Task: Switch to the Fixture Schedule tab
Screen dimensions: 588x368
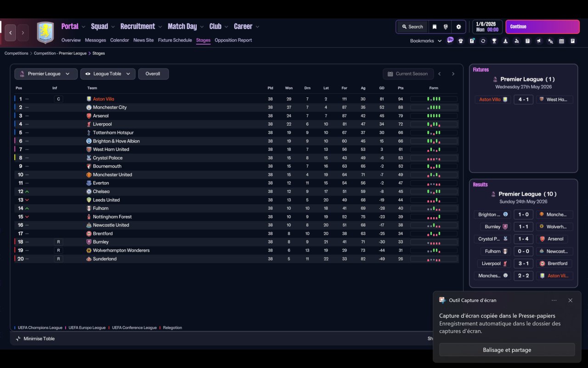Action: [x=175, y=40]
